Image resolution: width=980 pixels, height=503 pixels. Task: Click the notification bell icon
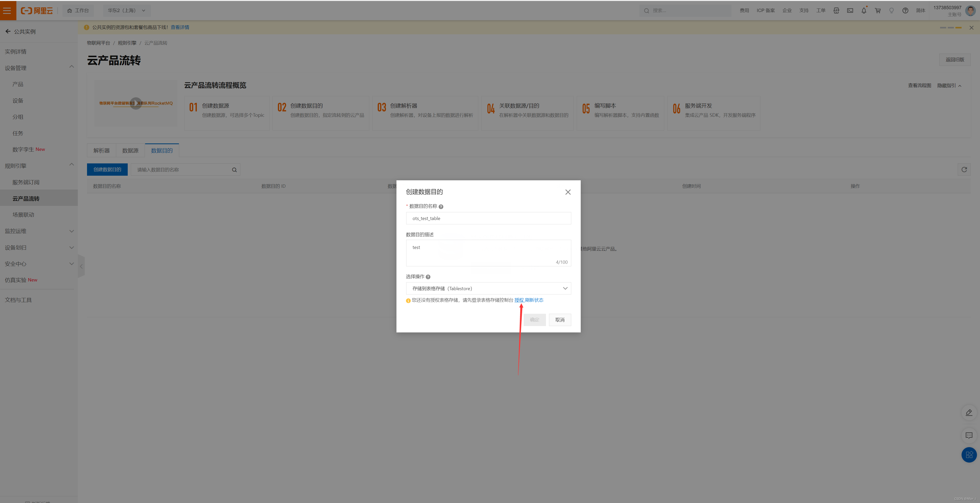tap(864, 11)
